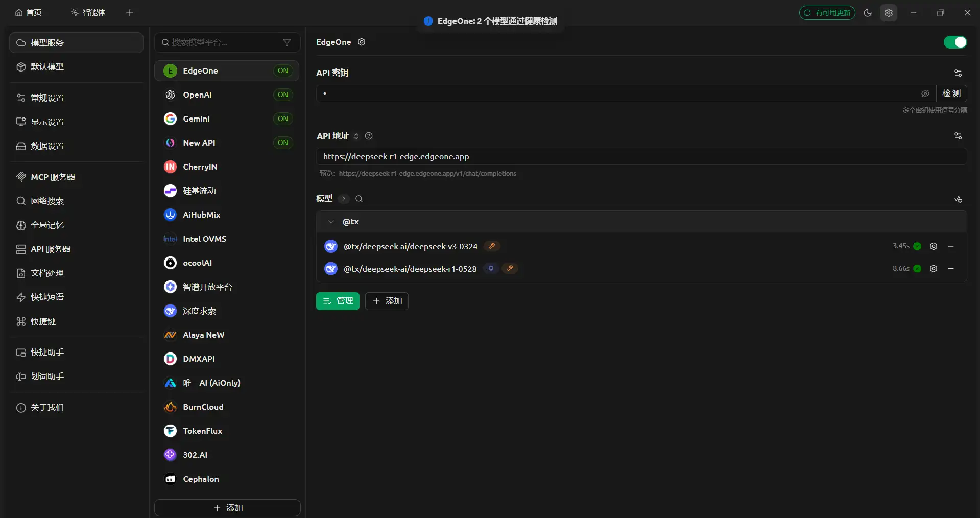Open the API 地址 format selector arrows
This screenshot has height=518, width=980.
(x=356, y=136)
